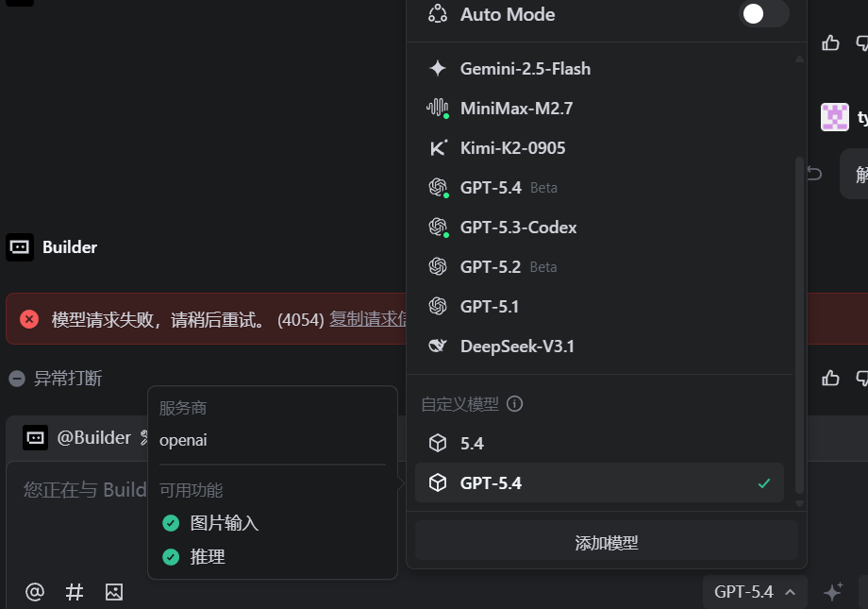
Task: Click the sparkle enhance prompt icon
Action: [x=833, y=591]
